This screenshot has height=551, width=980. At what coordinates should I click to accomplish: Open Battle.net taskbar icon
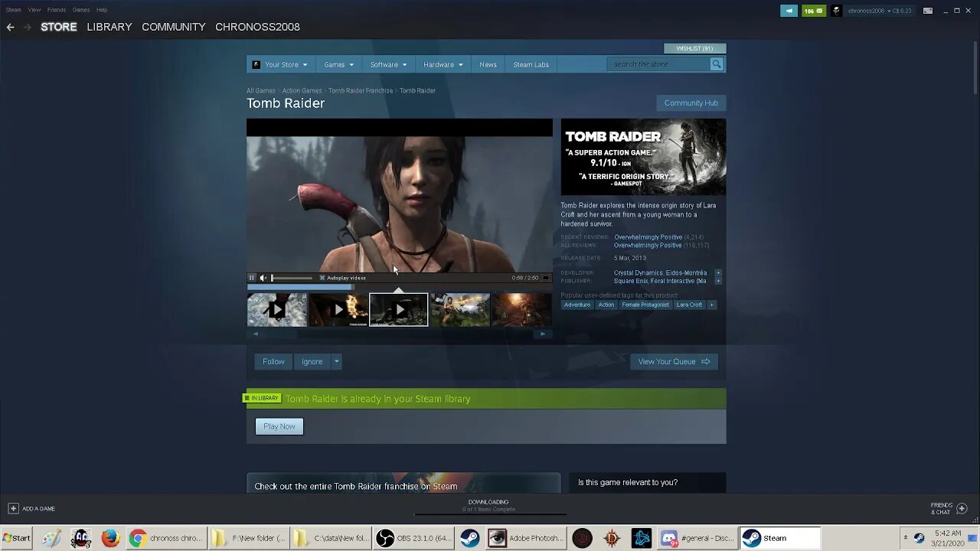(642, 538)
